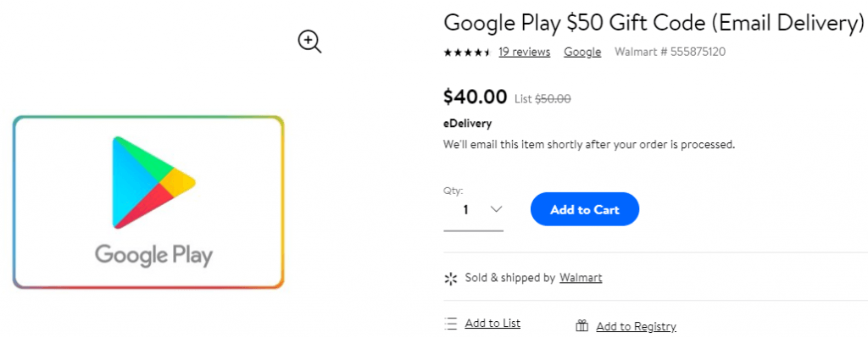868x338 pixels.
Task: Click the $40.00 price
Action: coord(475,97)
